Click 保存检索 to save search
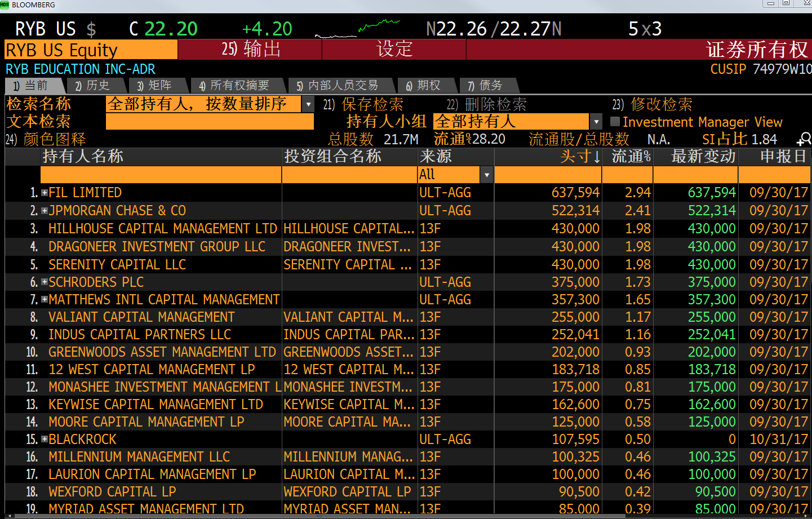Screen dimensions: 812x519 click(363, 104)
